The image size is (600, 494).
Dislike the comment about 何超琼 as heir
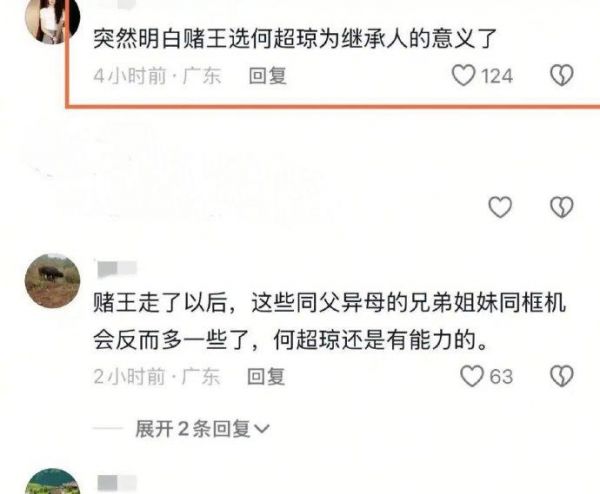[562, 75]
